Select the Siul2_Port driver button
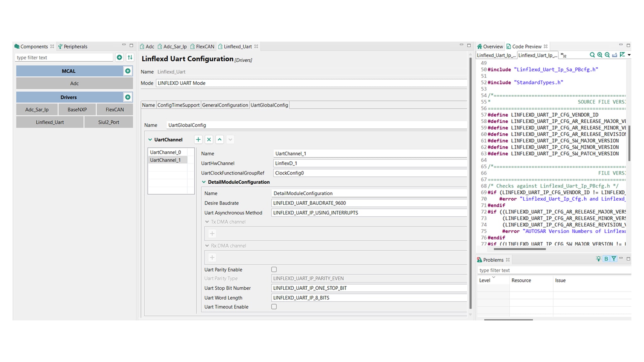Screen dimensions: 644x362 108,122
